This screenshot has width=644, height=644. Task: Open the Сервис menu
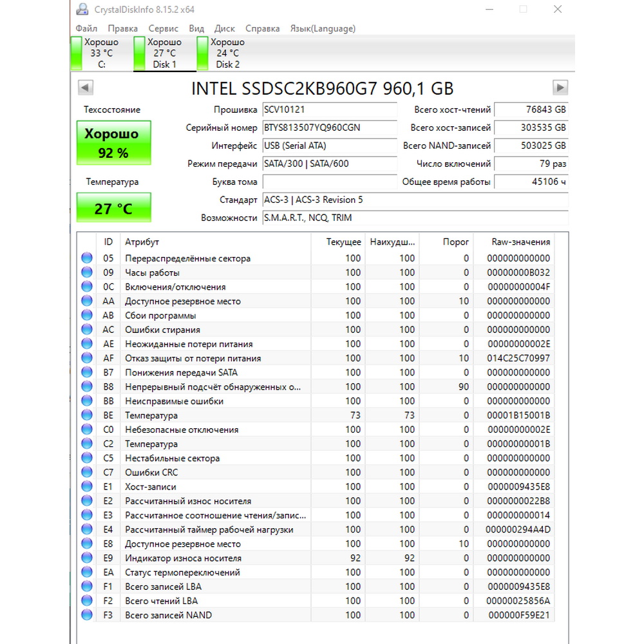tap(163, 28)
